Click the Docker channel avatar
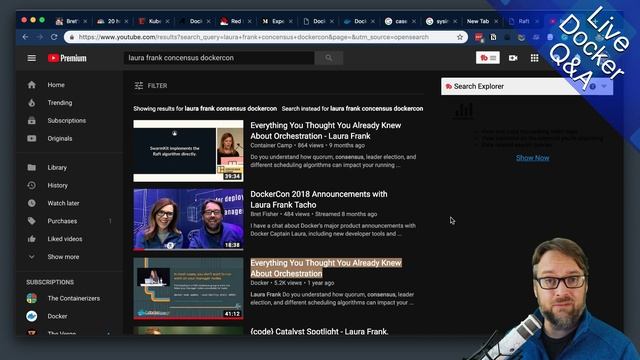Screen dimensions: 640x360 coord(31,316)
